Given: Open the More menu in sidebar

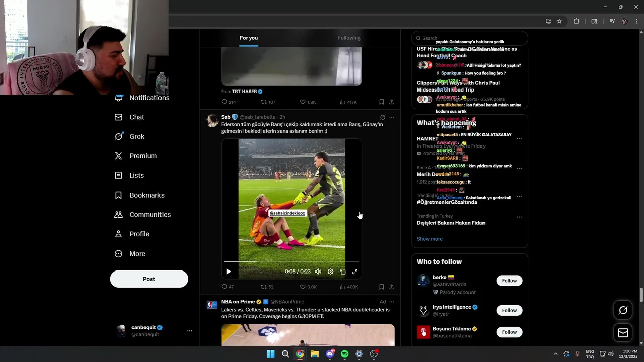Looking at the screenshot, I should point(130,254).
